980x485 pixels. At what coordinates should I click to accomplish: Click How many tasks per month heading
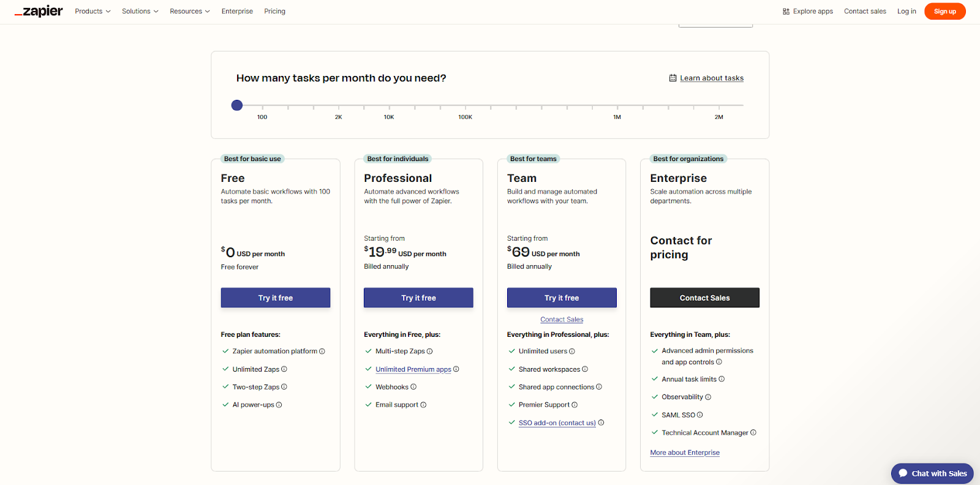[341, 78]
